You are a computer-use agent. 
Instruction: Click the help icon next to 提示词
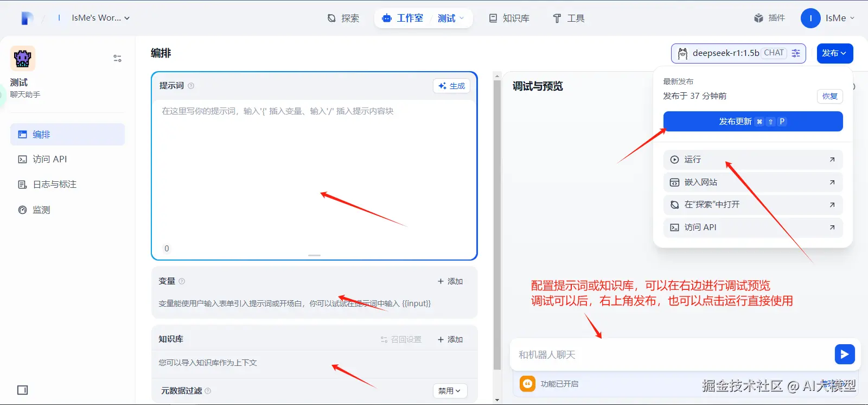click(x=191, y=86)
